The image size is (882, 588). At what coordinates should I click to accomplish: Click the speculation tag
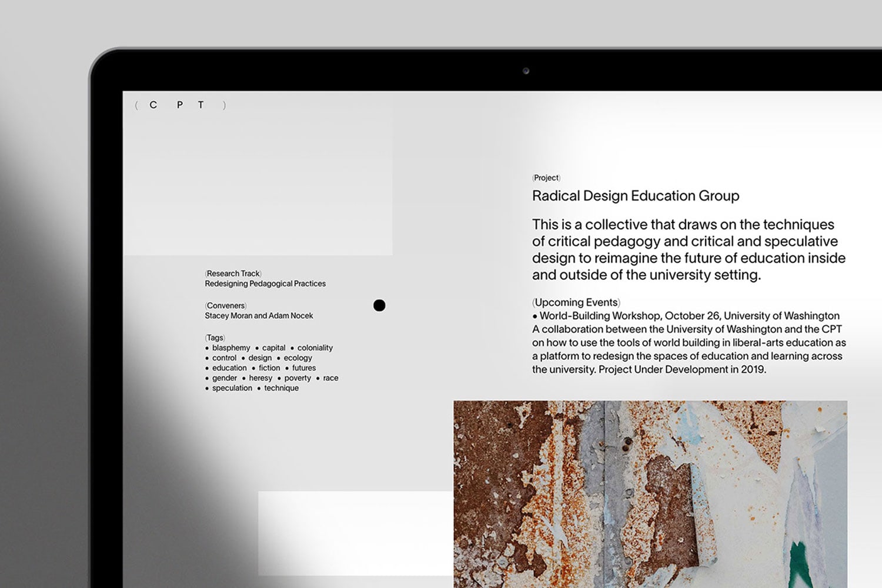point(232,388)
